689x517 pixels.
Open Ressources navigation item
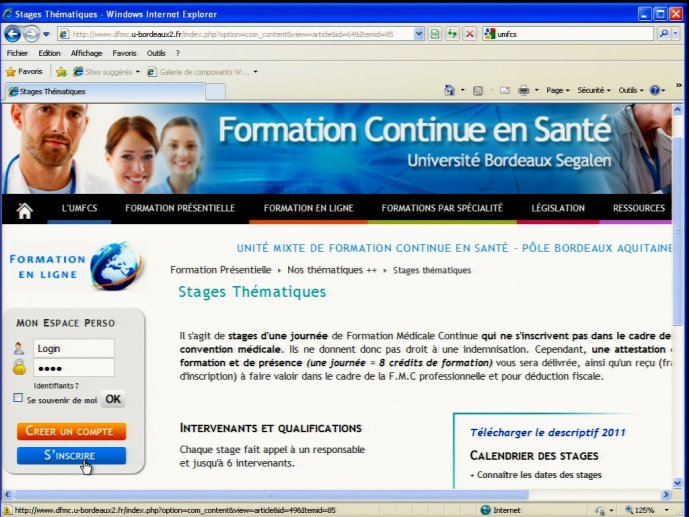point(638,208)
